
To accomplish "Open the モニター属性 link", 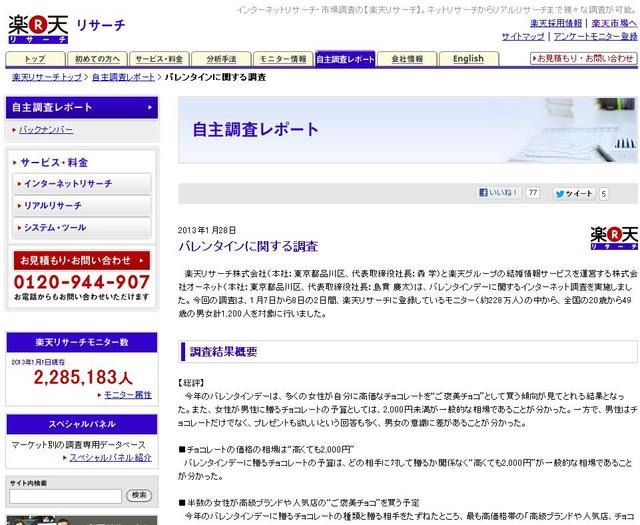I will point(128,395).
